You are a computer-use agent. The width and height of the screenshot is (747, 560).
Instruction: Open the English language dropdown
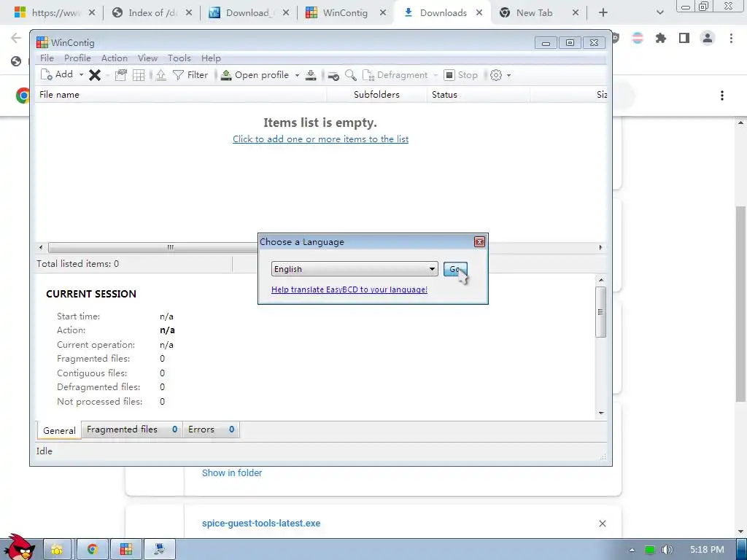[355, 269]
